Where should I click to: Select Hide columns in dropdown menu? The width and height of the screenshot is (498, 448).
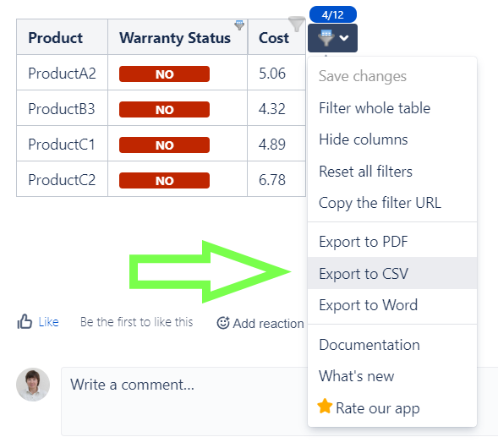tap(392, 139)
